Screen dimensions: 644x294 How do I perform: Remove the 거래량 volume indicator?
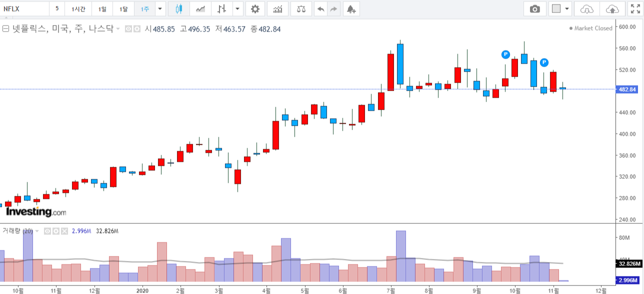(x=63, y=231)
